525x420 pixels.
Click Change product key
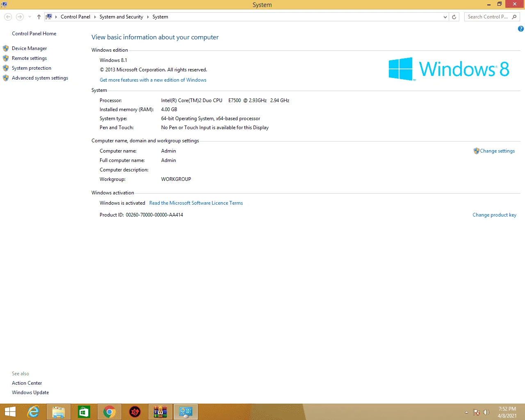click(494, 215)
